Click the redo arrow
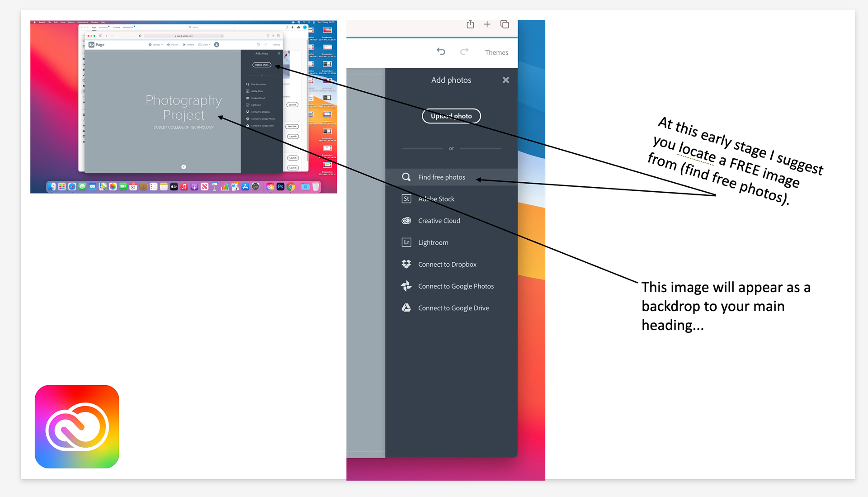Screen dimensions: 868x497 click(x=464, y=52)
